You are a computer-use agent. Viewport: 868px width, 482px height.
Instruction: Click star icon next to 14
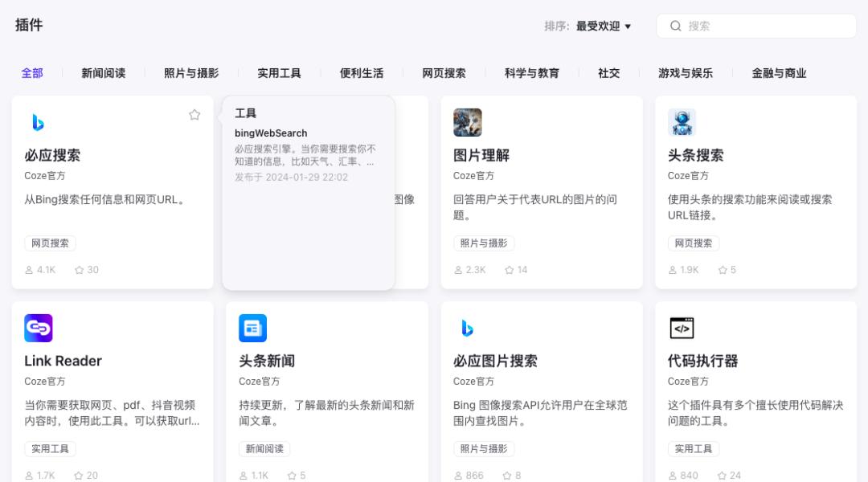510,270
